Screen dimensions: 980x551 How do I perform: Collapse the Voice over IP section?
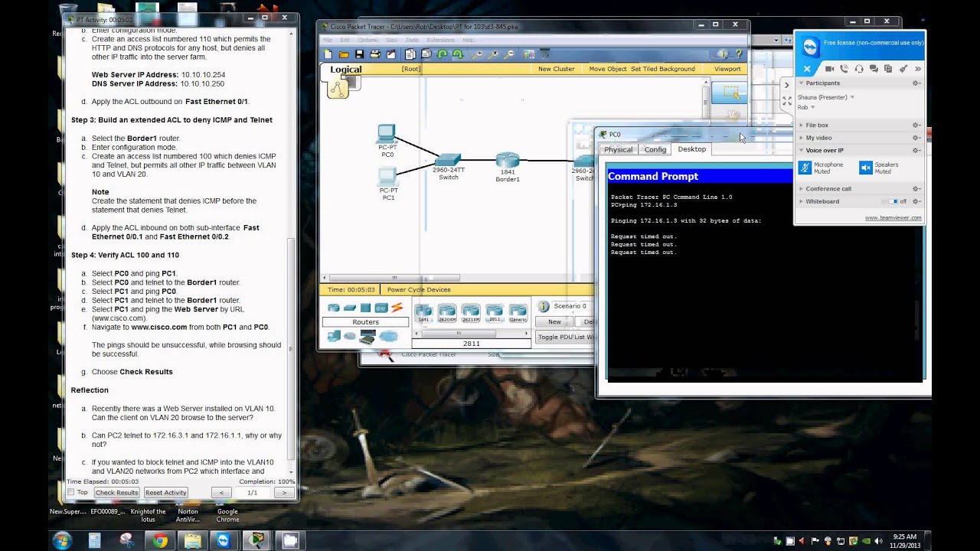point(802,150)
